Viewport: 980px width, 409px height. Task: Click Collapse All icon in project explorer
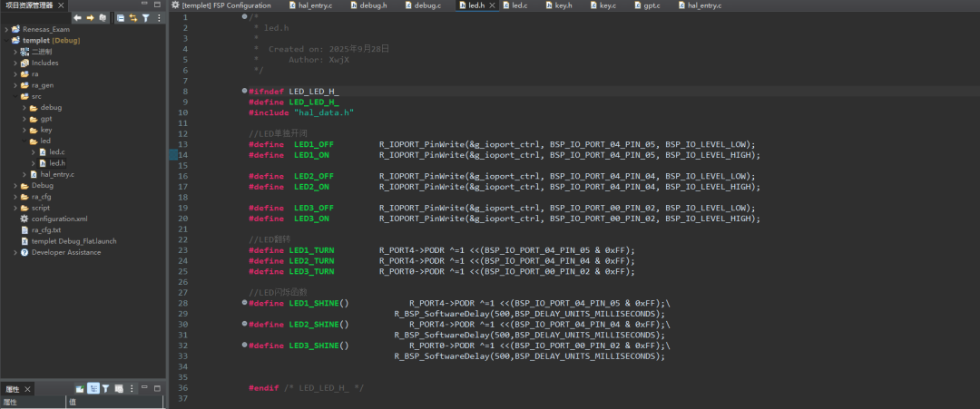click(120, 17)
